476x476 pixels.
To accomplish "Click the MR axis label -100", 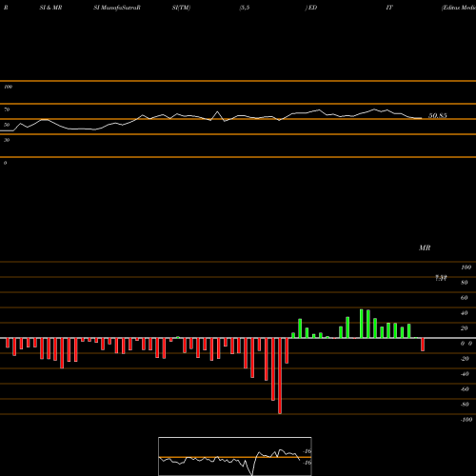I will tap(466, 420).
